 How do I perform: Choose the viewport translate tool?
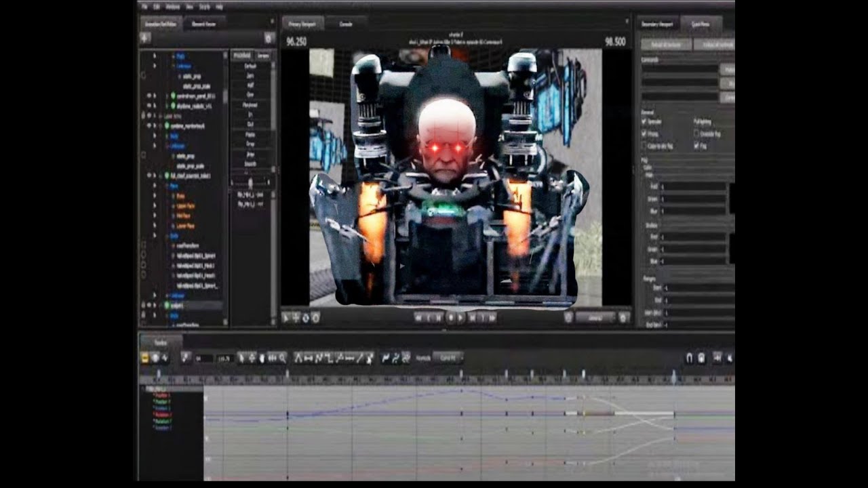pyautogui.click(x=296, y=317)
